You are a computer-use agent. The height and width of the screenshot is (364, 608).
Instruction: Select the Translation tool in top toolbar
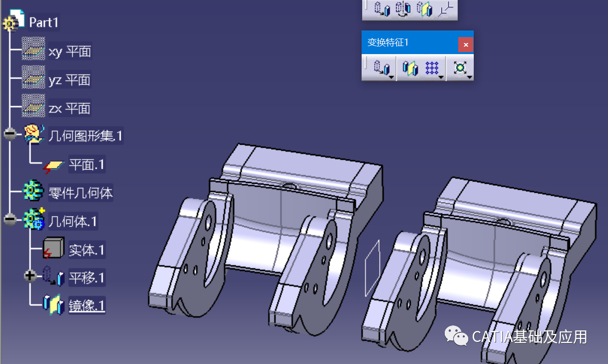coord(382,9)
